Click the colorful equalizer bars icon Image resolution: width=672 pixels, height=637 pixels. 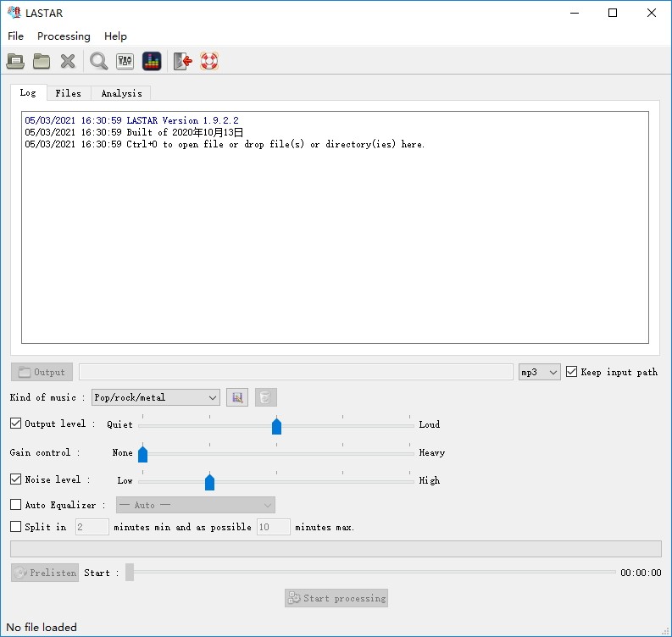152,61
